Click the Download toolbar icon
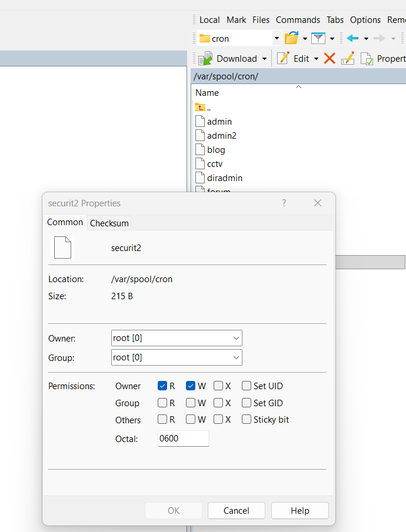 pos(205,58)
